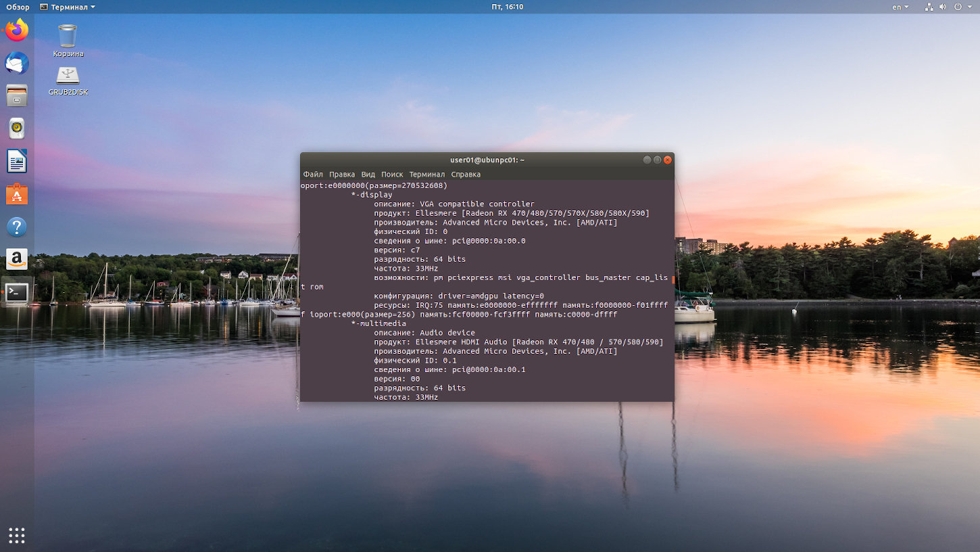Image resolution: width=980 pixels, height=552 pixels.
Task: Minimize the terminal window
Action: pos(647,160)
